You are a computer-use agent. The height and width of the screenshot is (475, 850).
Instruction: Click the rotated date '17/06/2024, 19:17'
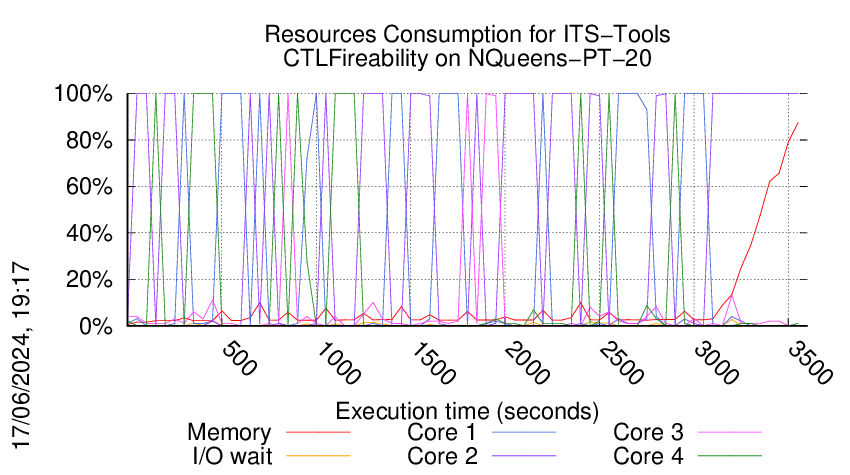click(x=21, y=355)
